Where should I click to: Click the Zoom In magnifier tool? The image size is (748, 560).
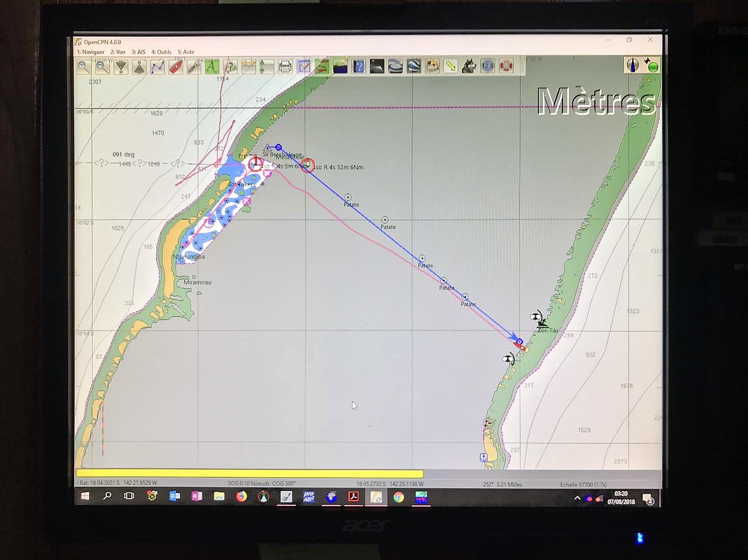[x=84, y=67]
